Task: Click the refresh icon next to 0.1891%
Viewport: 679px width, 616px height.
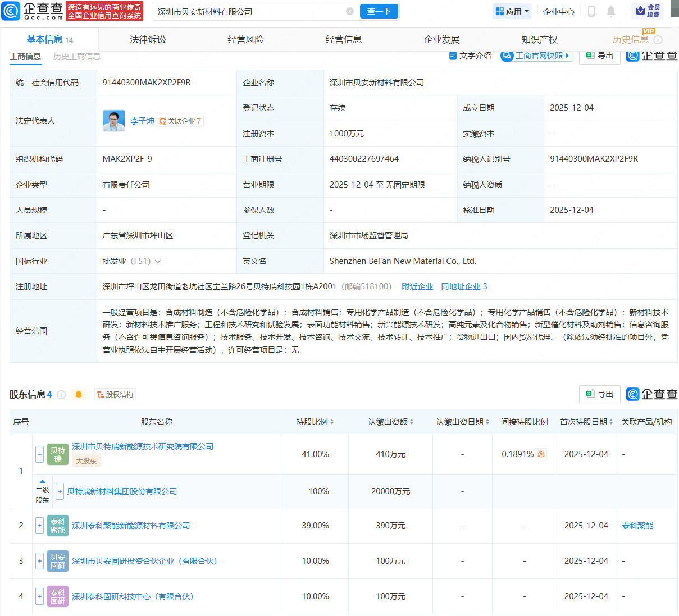Action: point(540,454)
